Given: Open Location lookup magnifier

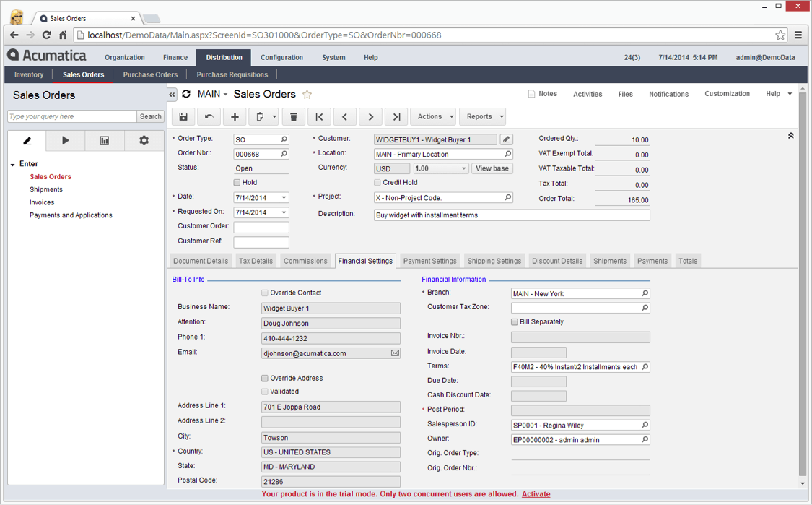Looking at the screenshot, I should pos(508,154).
